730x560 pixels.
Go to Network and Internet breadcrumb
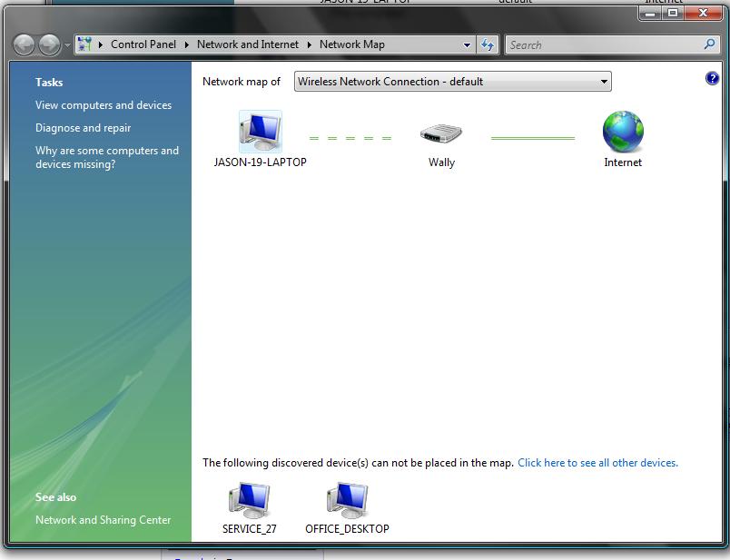point(248,44)
